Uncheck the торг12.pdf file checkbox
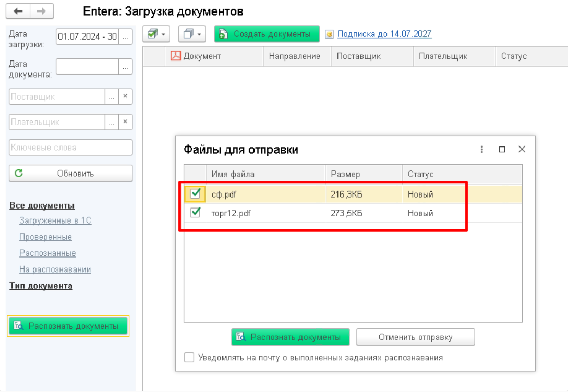 pos(195,213)
